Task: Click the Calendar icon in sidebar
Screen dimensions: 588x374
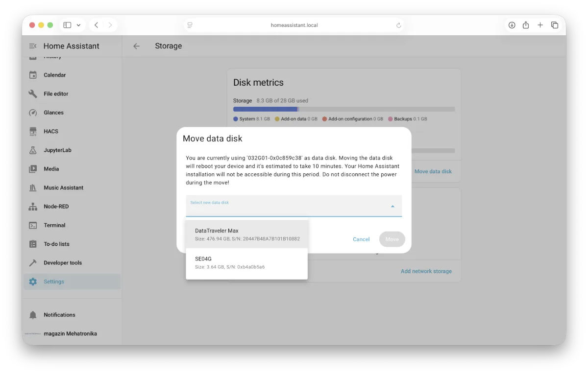Action: point(33,75)
